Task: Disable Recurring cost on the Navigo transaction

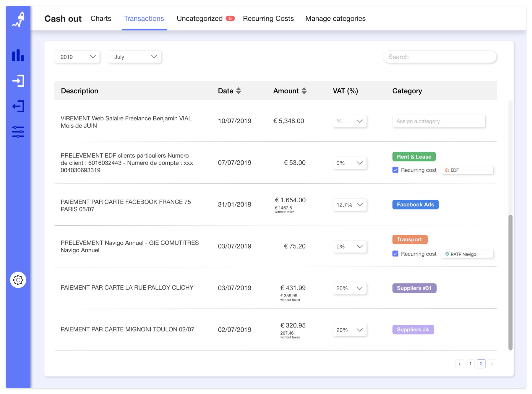Action: 395,253
